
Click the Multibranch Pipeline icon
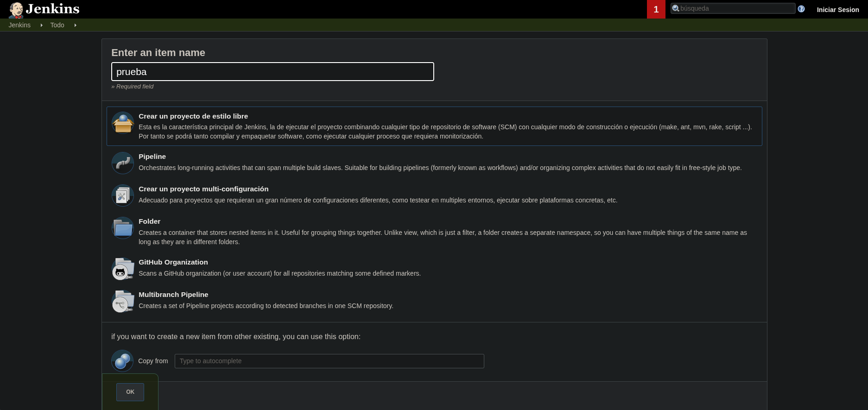[x=123, y=301]
